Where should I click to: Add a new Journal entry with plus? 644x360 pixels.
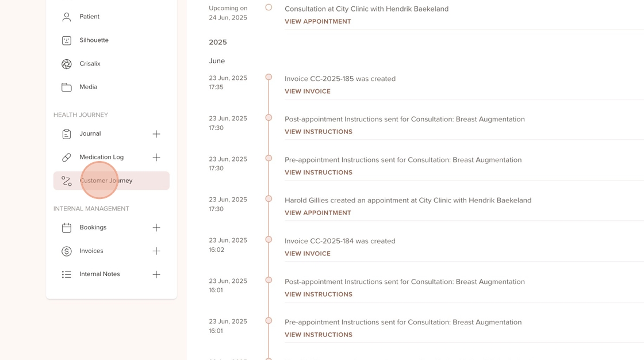[156, 134]
